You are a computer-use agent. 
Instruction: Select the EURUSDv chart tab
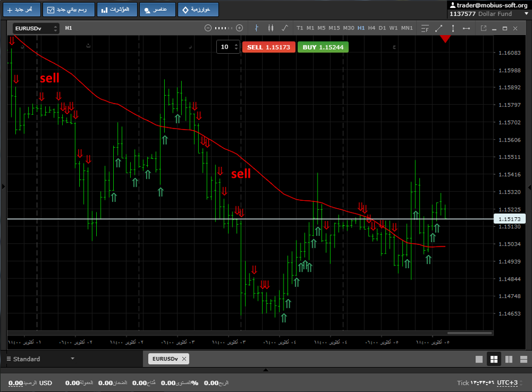pyautogui.click(x=165, y=359)
